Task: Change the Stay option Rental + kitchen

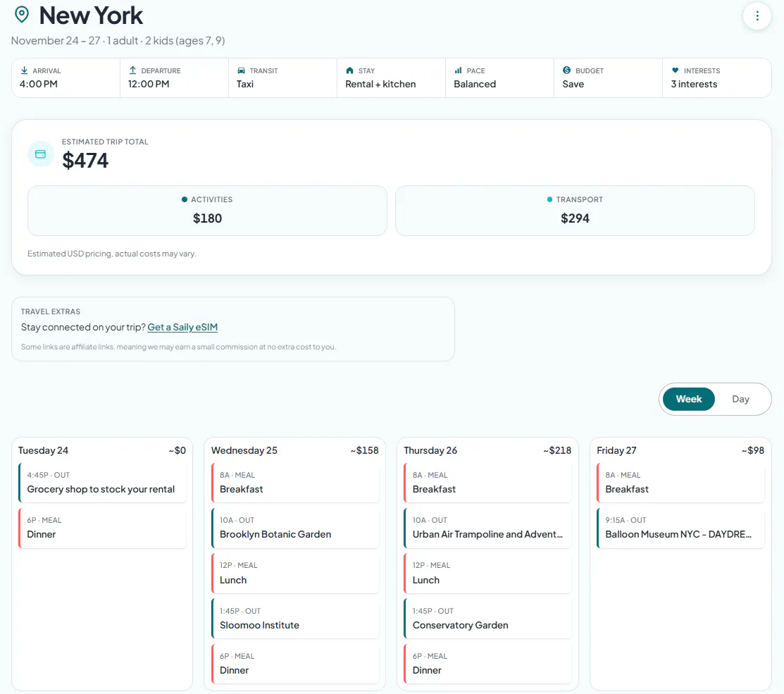Action: (x=391, y=78)
